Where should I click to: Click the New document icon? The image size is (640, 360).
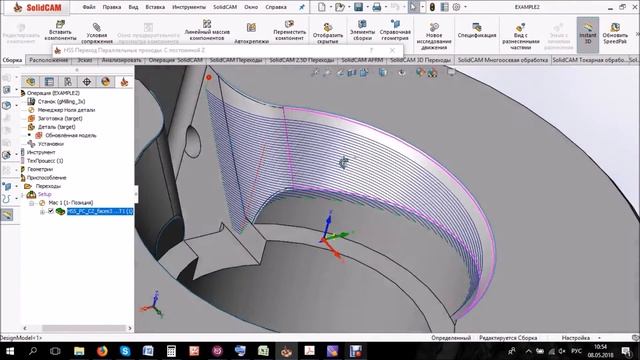coord(322,7)
